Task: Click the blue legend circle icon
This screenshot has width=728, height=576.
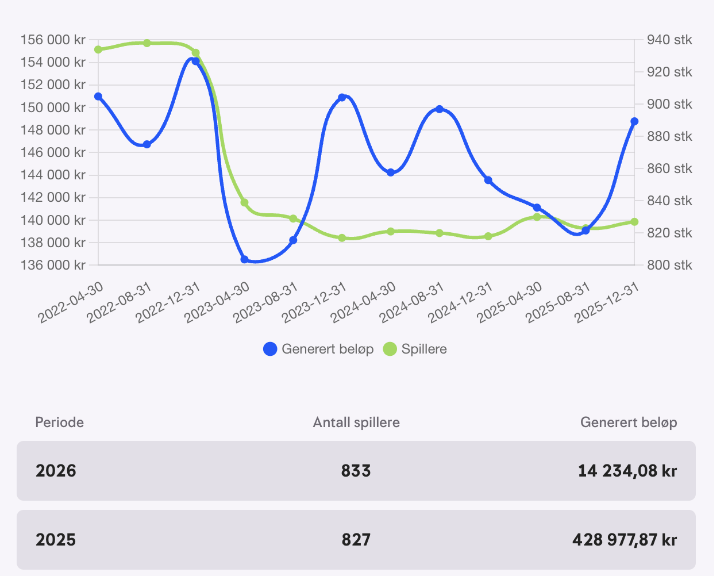Action: click(270, 349)
